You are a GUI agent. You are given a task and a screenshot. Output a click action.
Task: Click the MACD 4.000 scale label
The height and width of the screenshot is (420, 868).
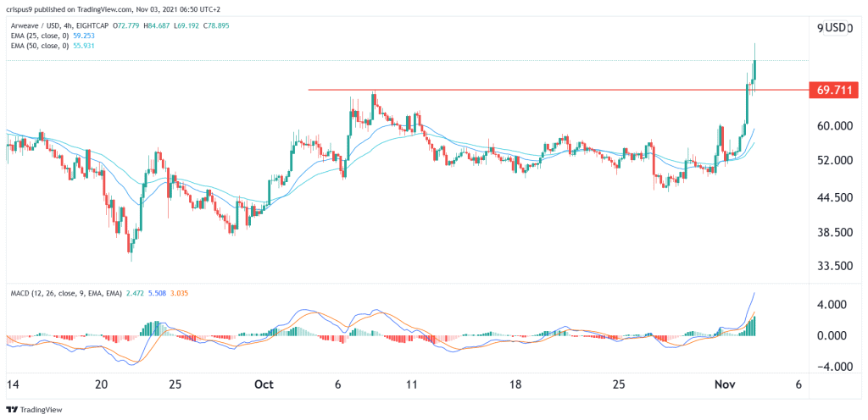click(x=835, y=305)
